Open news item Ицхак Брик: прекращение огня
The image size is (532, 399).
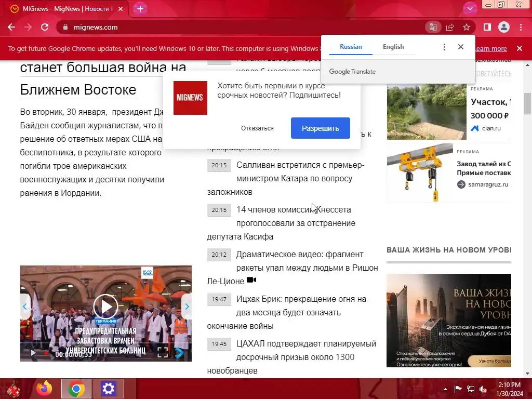click(287, 312)
